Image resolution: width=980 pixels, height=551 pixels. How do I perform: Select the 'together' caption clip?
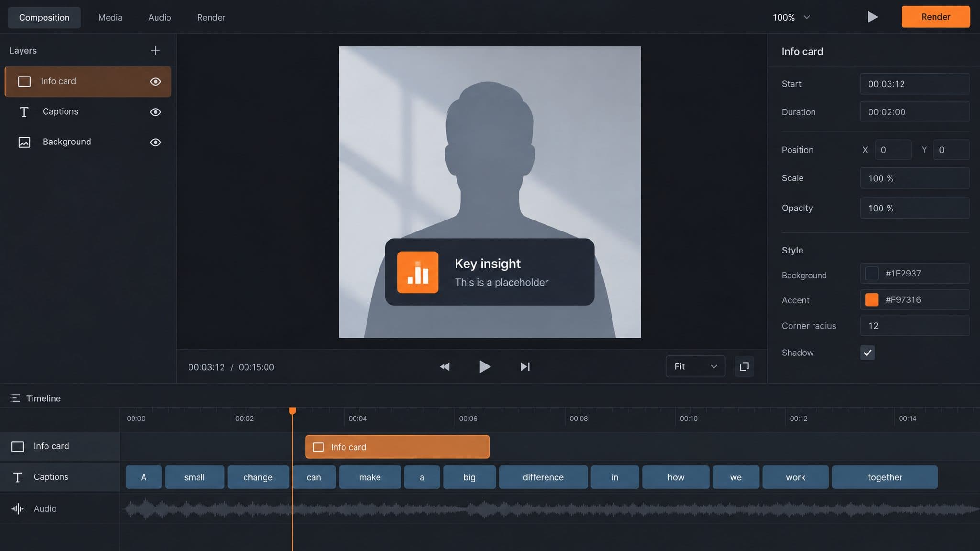click(x=885, y=477)
